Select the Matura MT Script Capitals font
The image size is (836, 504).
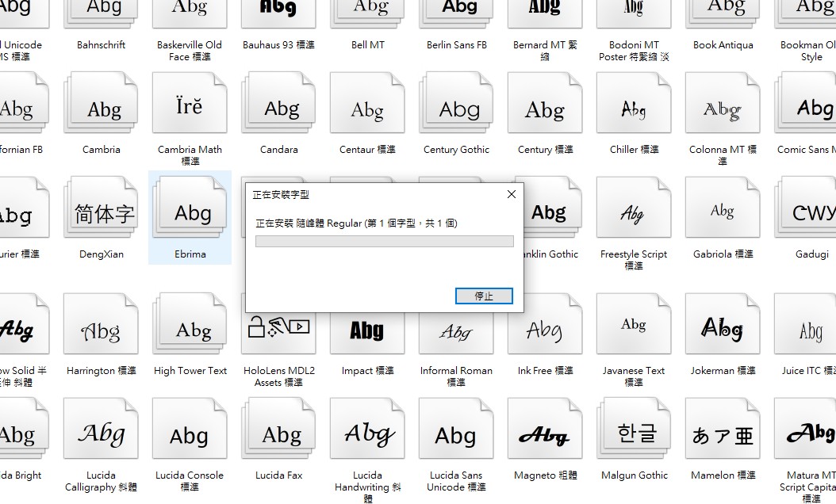[x=805, y=429]
